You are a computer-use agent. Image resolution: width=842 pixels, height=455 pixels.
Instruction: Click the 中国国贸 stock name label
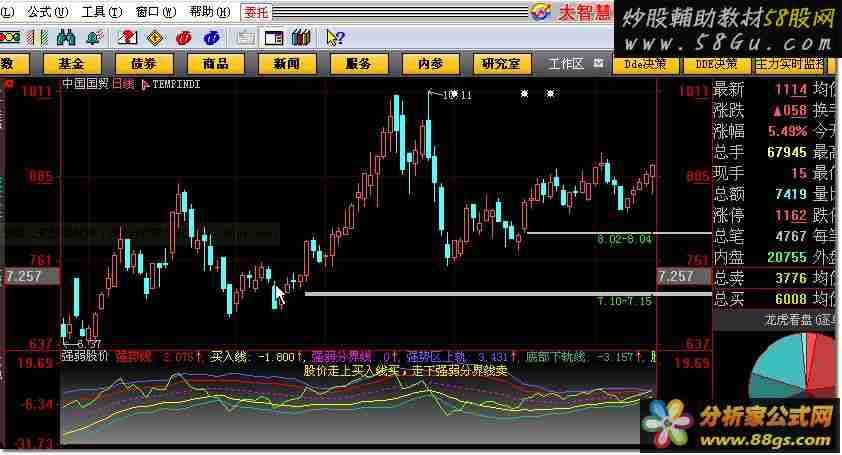(85, 84)
